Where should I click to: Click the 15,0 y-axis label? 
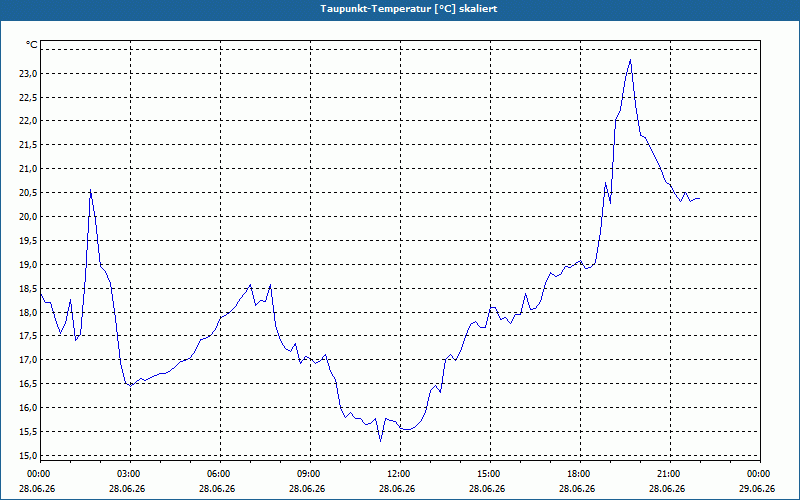[x=29, y=455]
